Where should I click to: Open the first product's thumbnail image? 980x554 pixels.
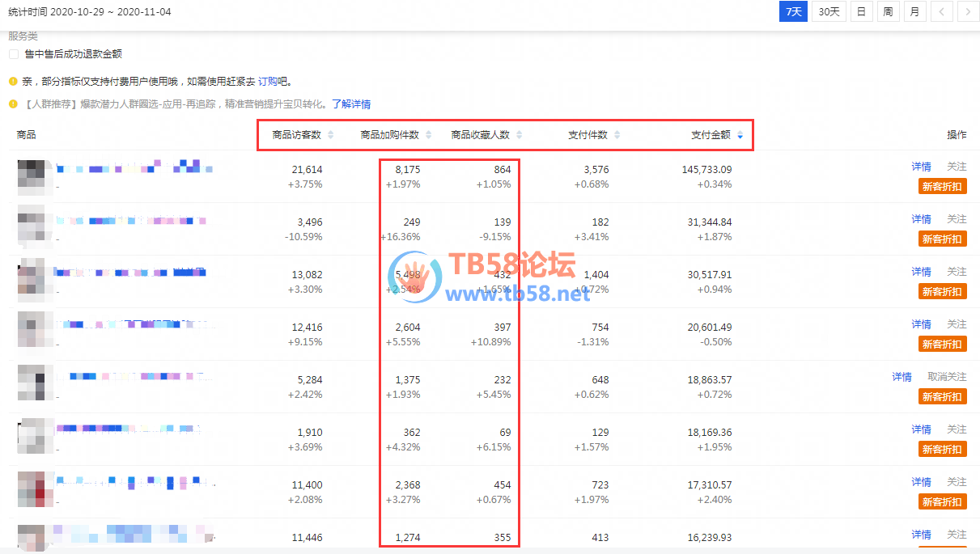click(x=36, y=177)
